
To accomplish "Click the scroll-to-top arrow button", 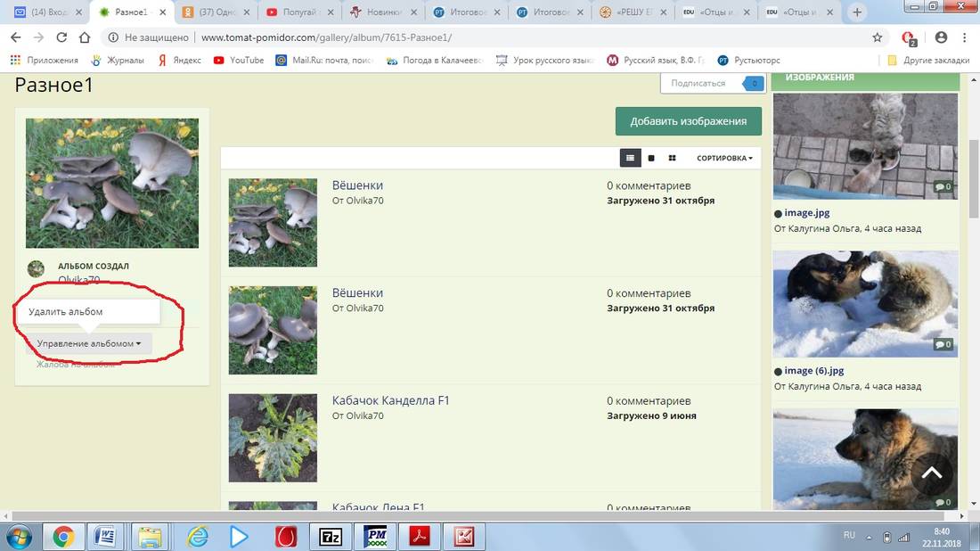I will click(x=932, y=473).
